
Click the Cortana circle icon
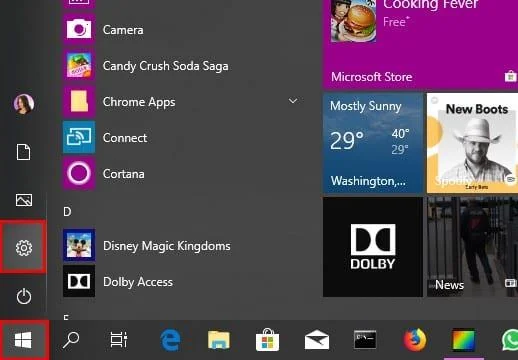[79, 174]
